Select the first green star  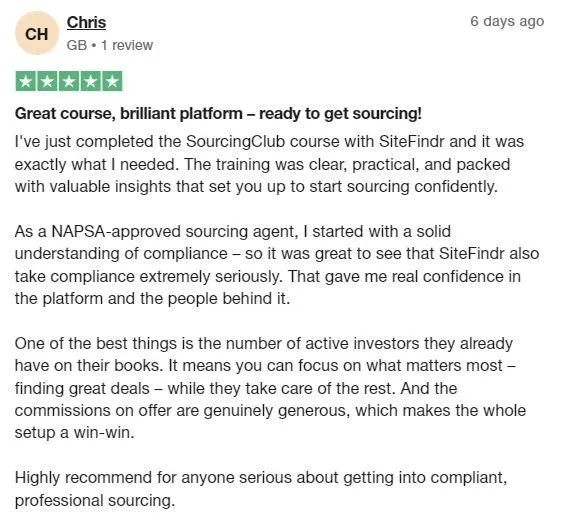click(25, 81)
